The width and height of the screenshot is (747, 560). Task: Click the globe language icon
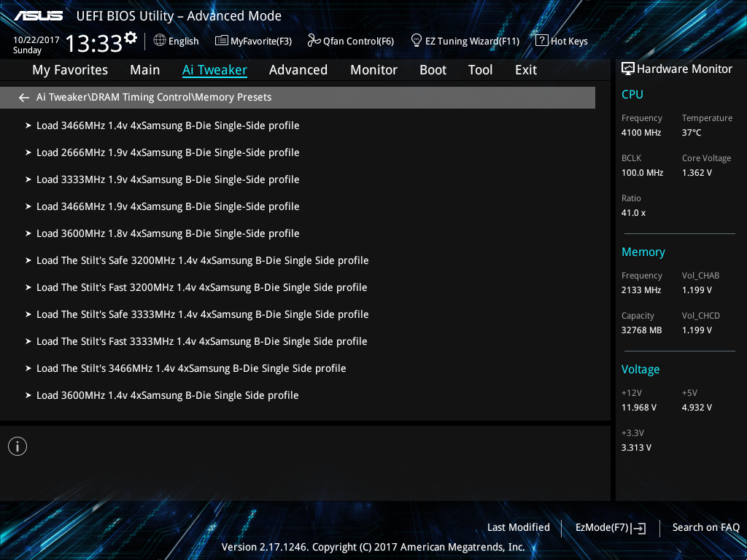tap(160, 41)
